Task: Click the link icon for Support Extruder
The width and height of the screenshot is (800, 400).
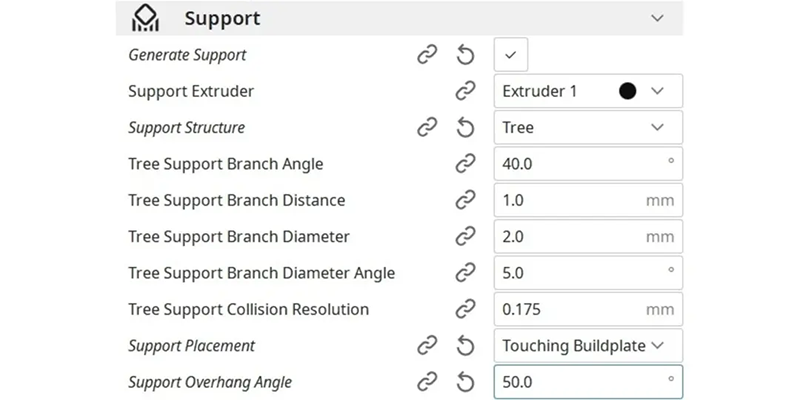Action: coord(465,91)
